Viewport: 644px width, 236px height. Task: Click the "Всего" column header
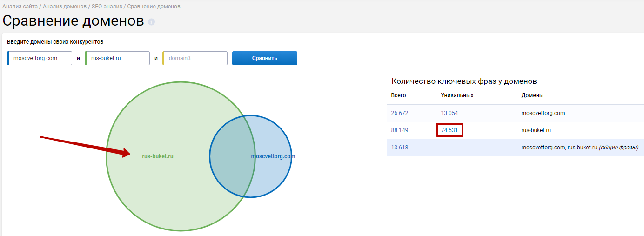click(x=398, y=95)
